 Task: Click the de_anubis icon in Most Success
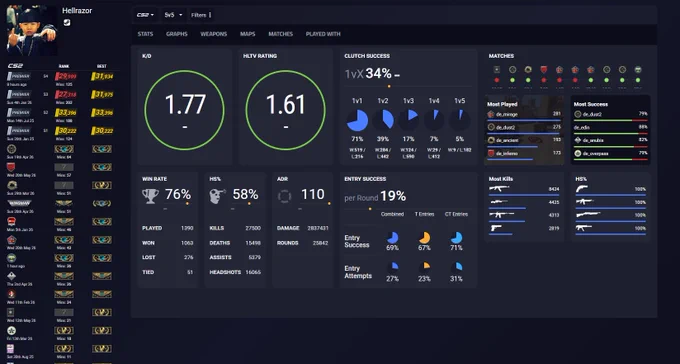[578, 141]
